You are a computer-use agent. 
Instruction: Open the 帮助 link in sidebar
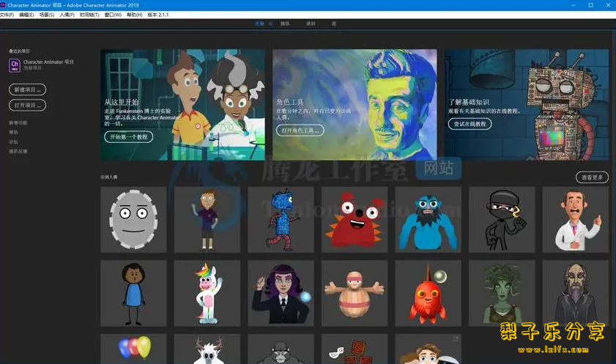(x=13, y=133)
